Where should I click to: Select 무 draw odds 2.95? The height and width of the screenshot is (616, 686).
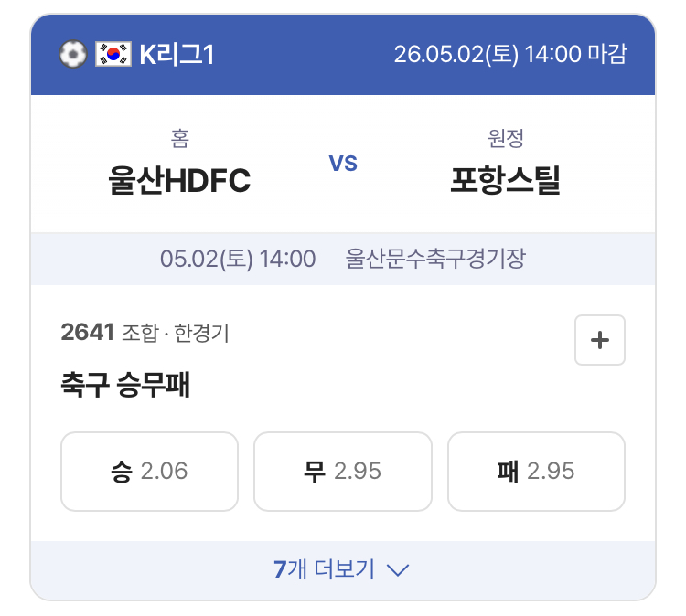(x=343, y=472)
